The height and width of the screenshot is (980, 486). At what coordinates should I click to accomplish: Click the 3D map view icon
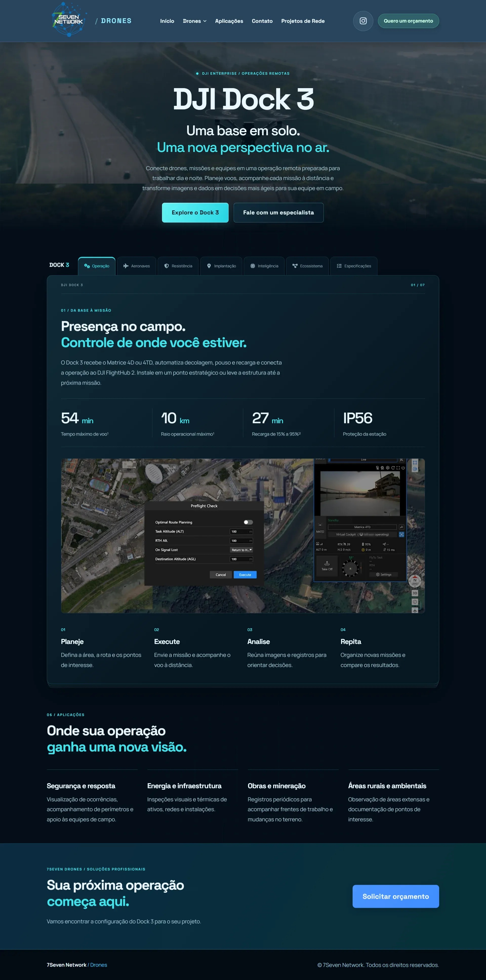(x=415, y=593)
